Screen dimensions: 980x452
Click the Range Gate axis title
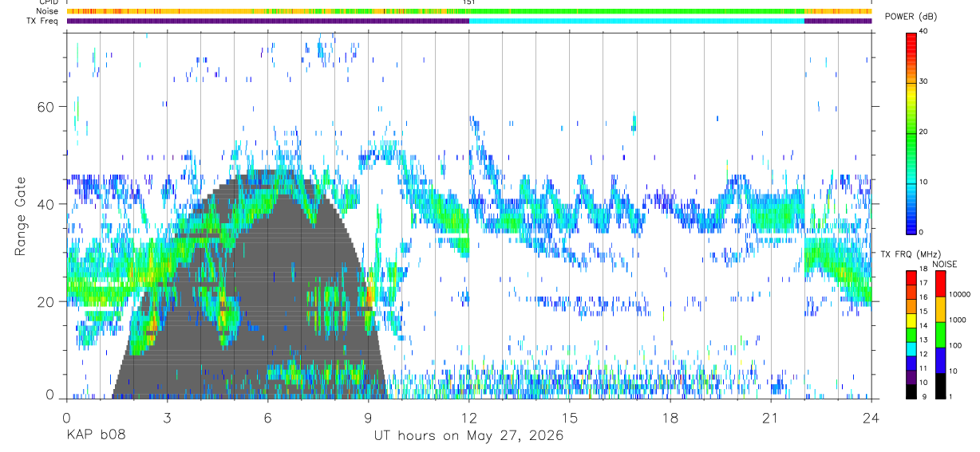[20, 215]
